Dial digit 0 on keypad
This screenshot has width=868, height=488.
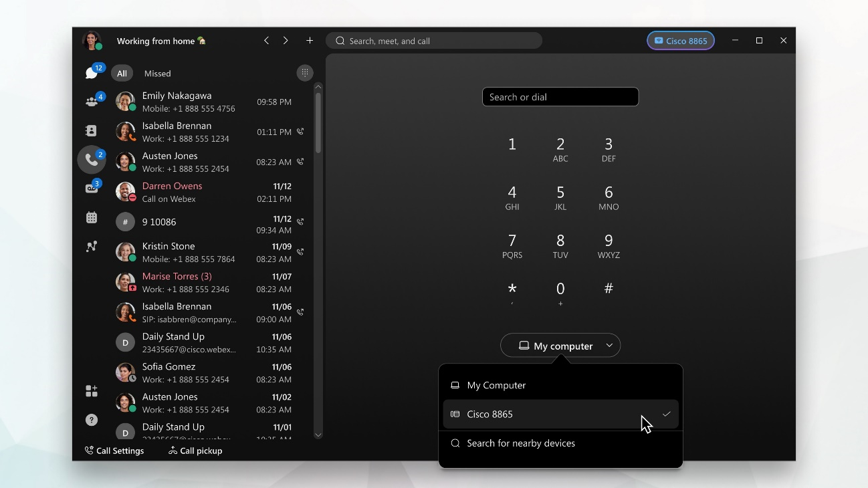pos(560,293)
